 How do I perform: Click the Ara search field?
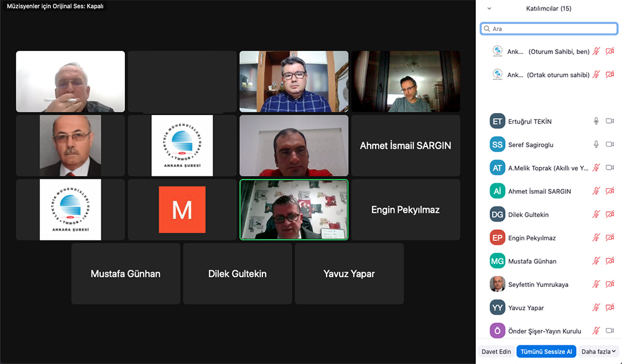click(x=549, y=29)
